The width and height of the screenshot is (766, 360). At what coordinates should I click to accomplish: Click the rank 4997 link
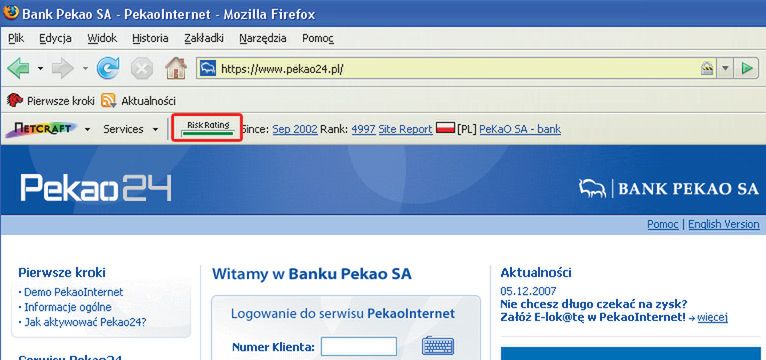[363, 129]
